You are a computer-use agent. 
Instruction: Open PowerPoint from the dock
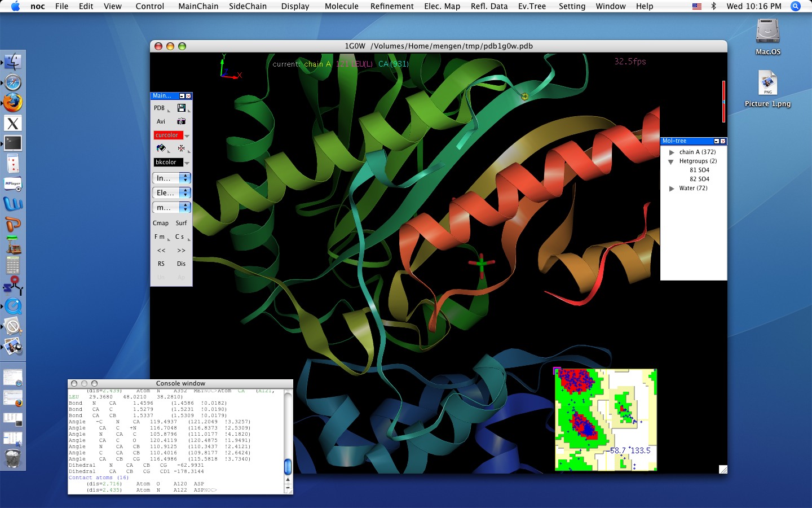click(x=13, y=224)
